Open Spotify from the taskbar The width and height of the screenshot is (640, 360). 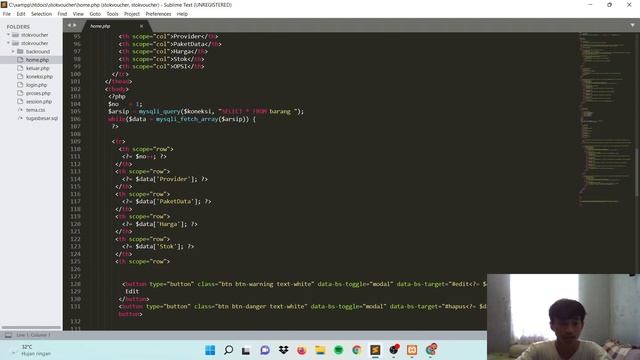coord(338,350)
